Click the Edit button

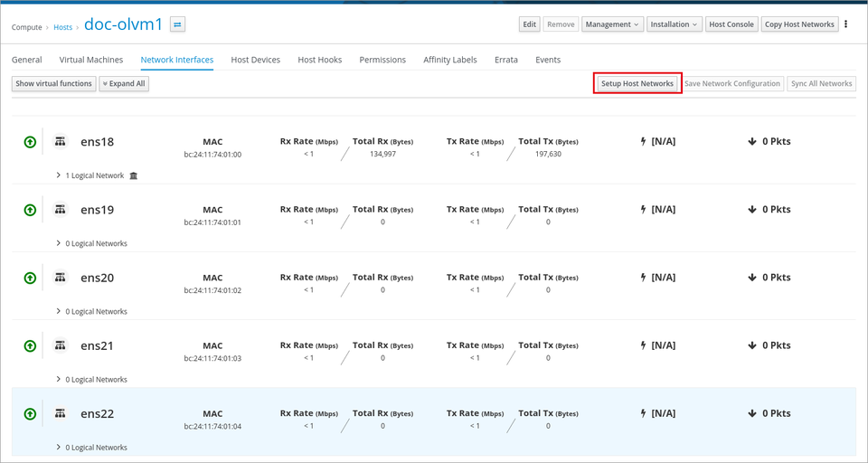click(530, 24)
